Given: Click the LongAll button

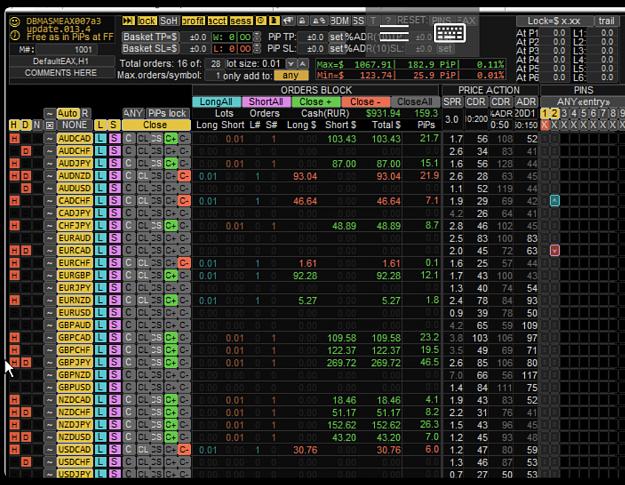Looking at the screenshot, I should (216, 102).
